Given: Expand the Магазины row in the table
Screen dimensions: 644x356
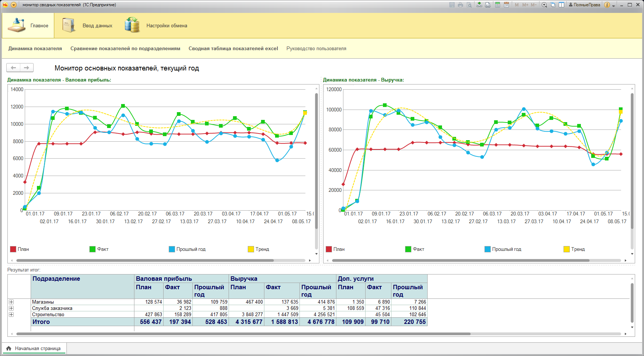Looking at the screenshot, I should pyautogui.click(x=11, y=302).
